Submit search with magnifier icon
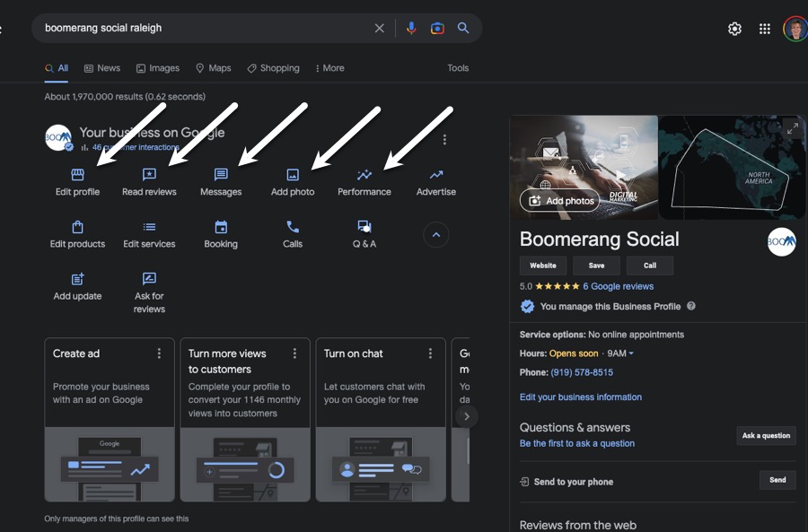The width and height of the screenshot is (808, 532). 463,28
